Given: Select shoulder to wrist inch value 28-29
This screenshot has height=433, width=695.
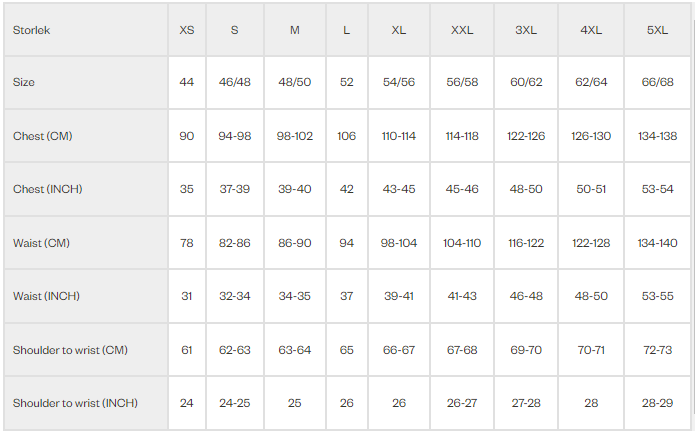Looking at the screenshot, I should 657,403.
